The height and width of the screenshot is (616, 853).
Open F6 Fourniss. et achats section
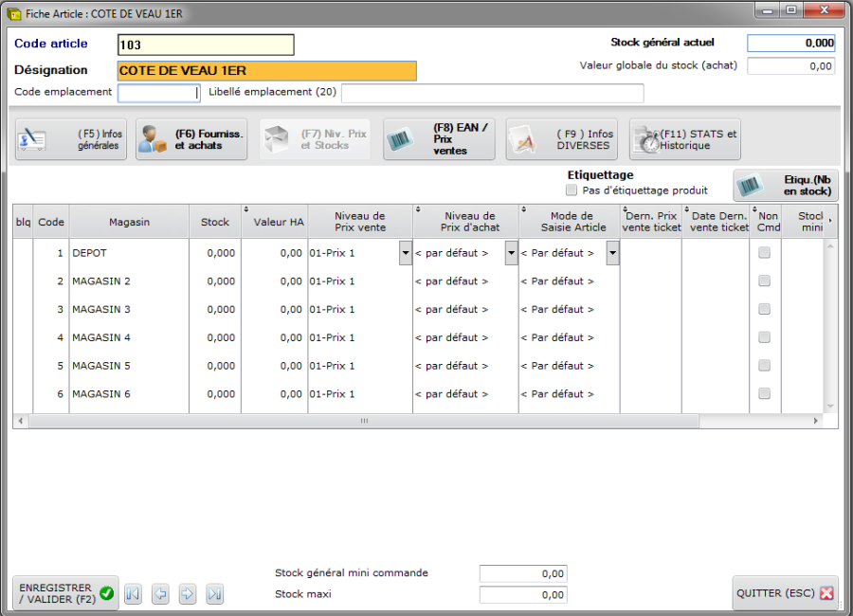pyautogui.click(x=192, y=139)
